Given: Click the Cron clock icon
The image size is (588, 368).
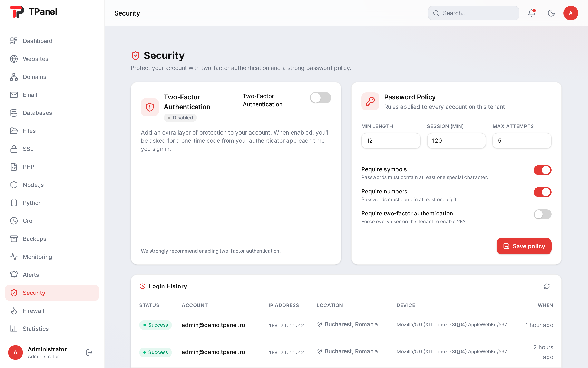Looking at the screenshot, I should tap(14, 221).
